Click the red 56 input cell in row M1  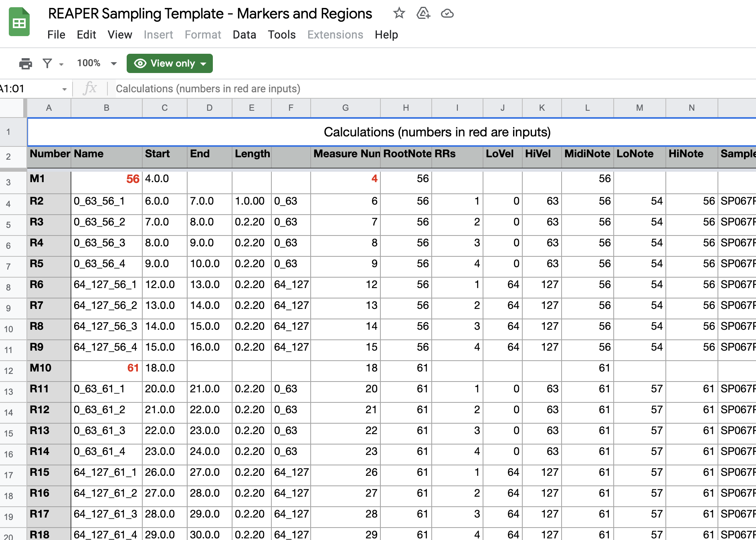tap(107, 182)
